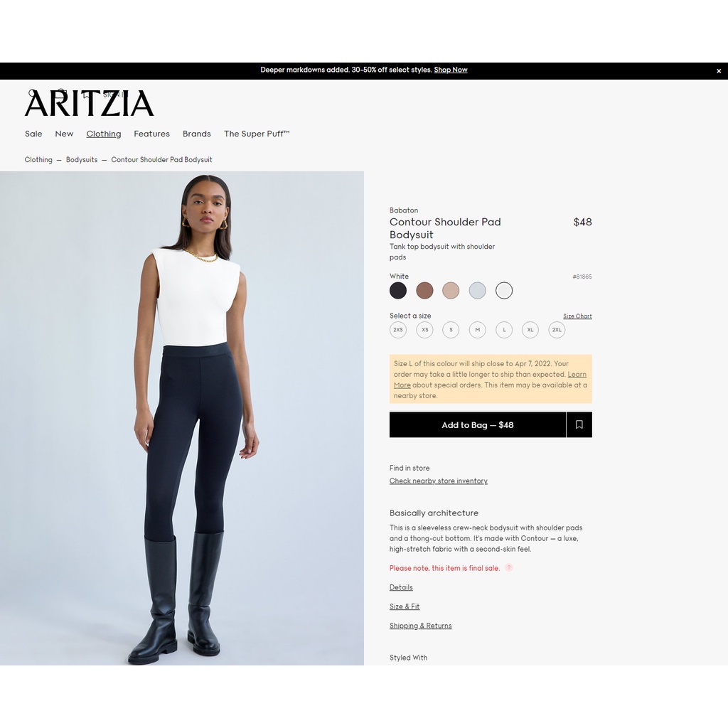The image size is (728, 728).
Task: Close the markdowns promo banner
Action: pyautogui.click(x=718, y=71)
